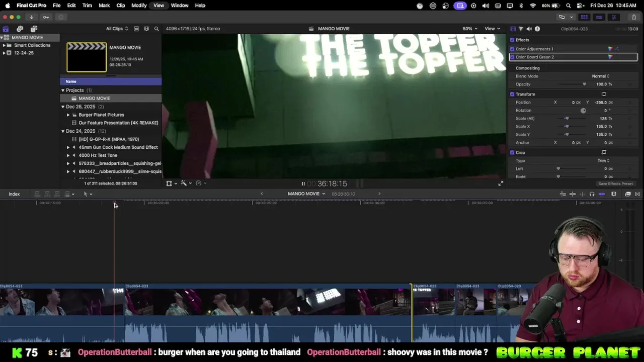The height and width of the screenshot is (362, 644).
Task: Expand Smart Collections folder
Action: click(4, 45)
